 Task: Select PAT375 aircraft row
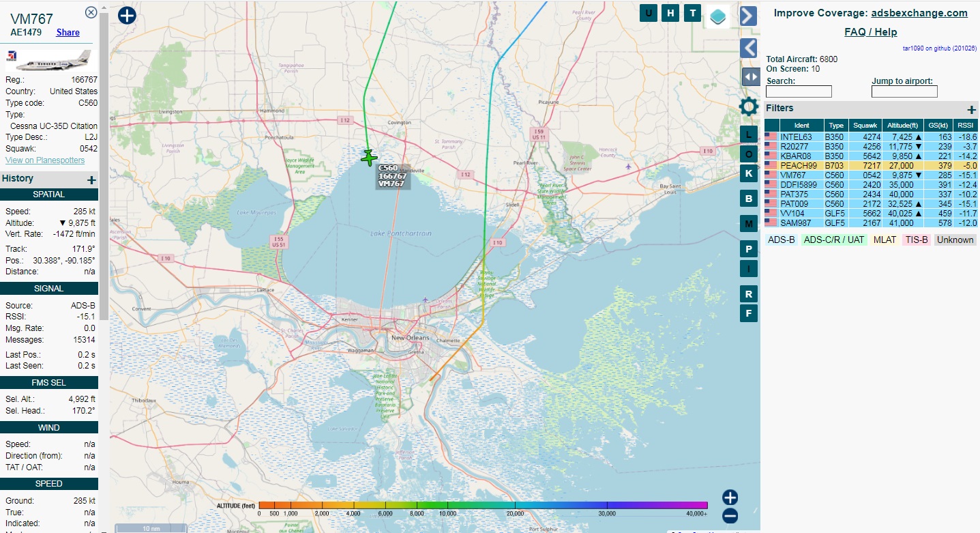(871, 194)
